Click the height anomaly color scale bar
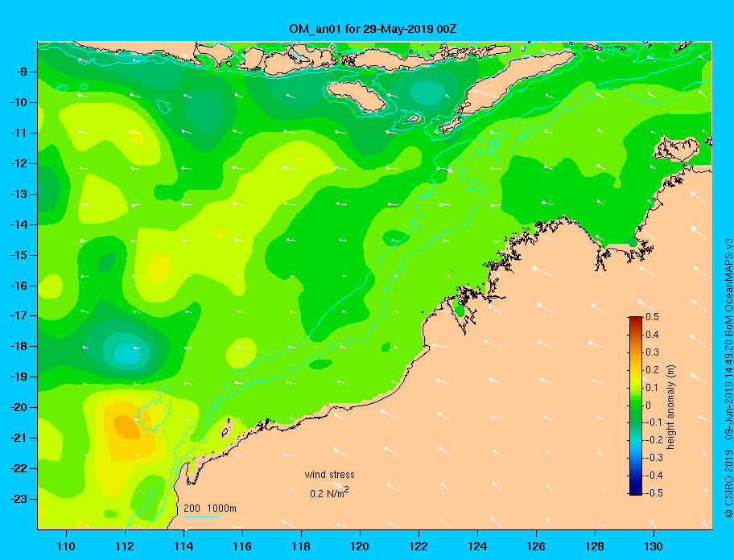This screenshot has height=560, width=734. coord(636,406)
